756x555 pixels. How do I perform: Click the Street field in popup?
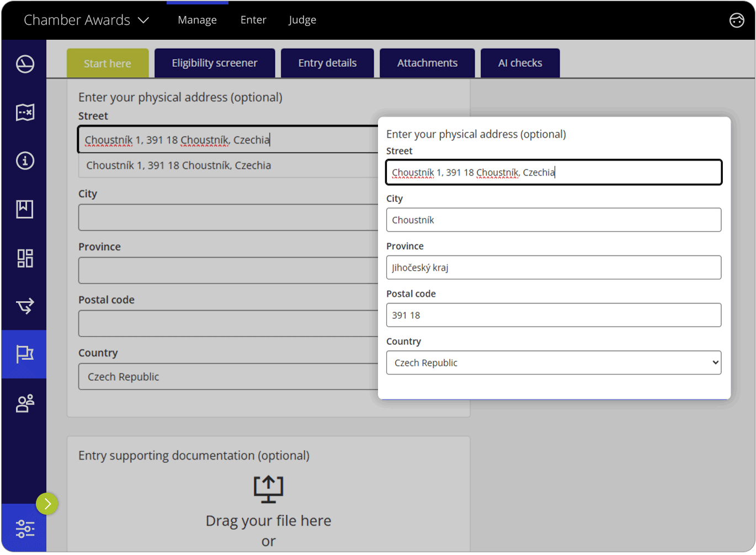(x=553, y=172)
